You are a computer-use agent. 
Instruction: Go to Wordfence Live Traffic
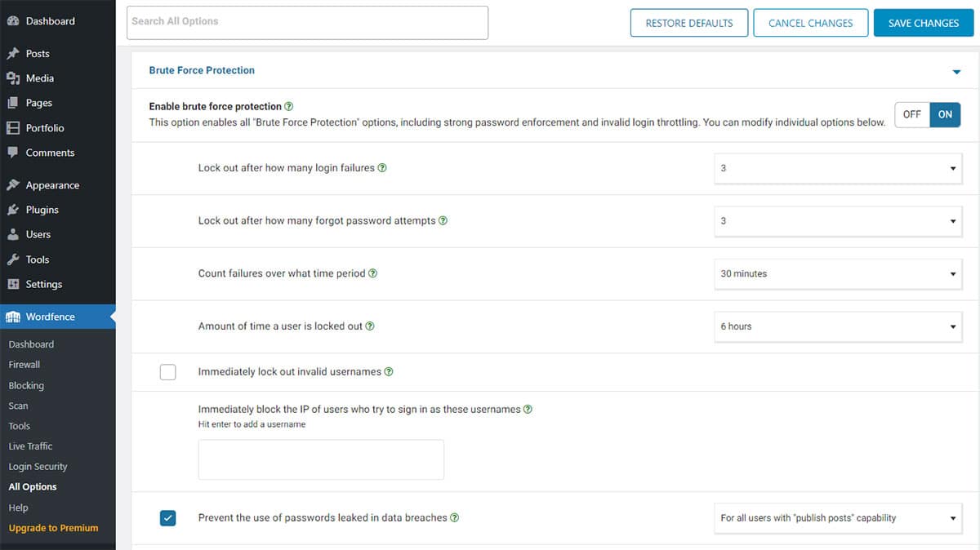point(29,446)
